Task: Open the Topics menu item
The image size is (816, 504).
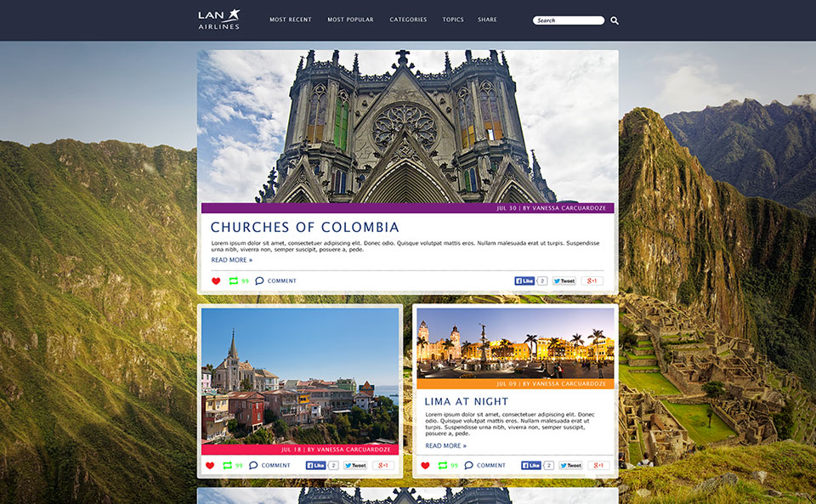Action: (453, 20)
